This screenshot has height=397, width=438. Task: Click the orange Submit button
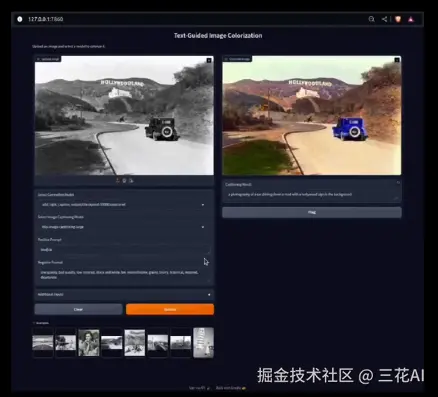point(170,309)
